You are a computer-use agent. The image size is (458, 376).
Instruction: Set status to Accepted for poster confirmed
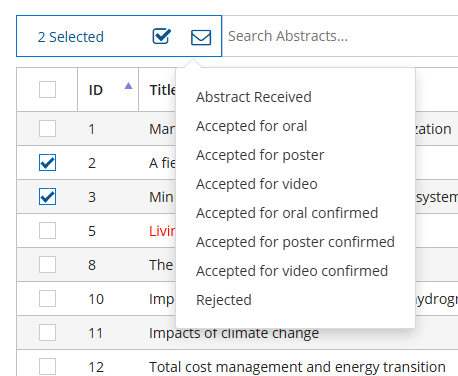click(x=295, y=242)
